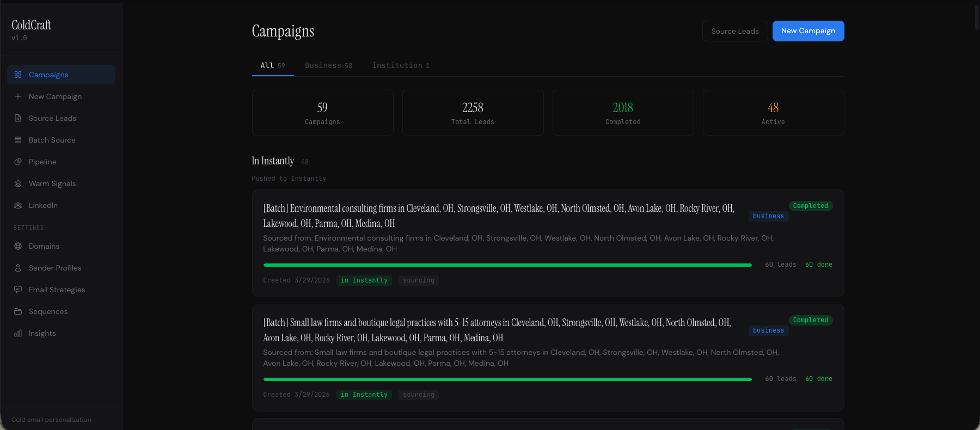
Task: Click Completed badge on Small law firms campaign
Action: (x=810, y=320)
